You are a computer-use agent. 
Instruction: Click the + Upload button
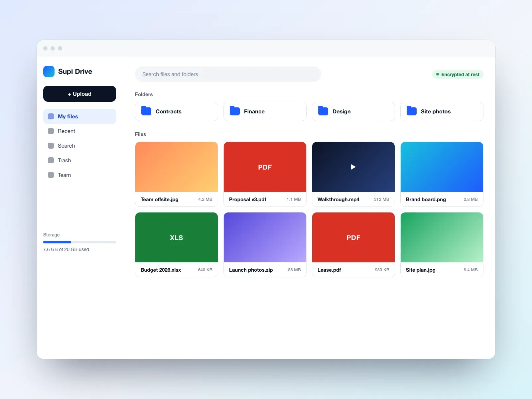(79, 94)
